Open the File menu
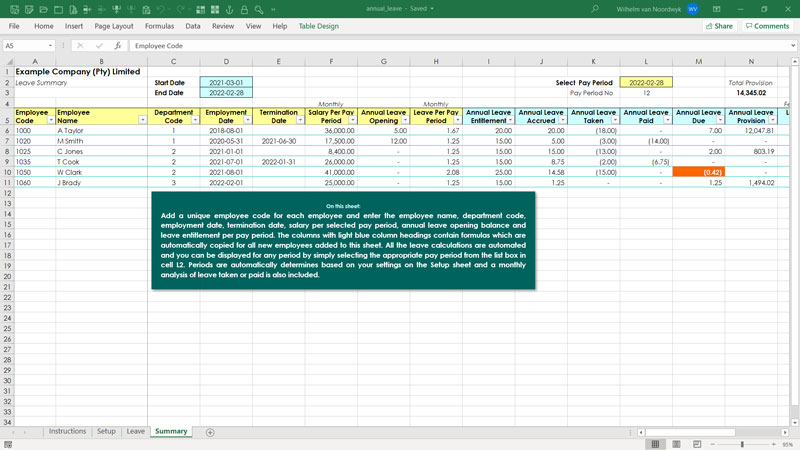The height and width of the screenshot is (450, 800). (14, 26)
